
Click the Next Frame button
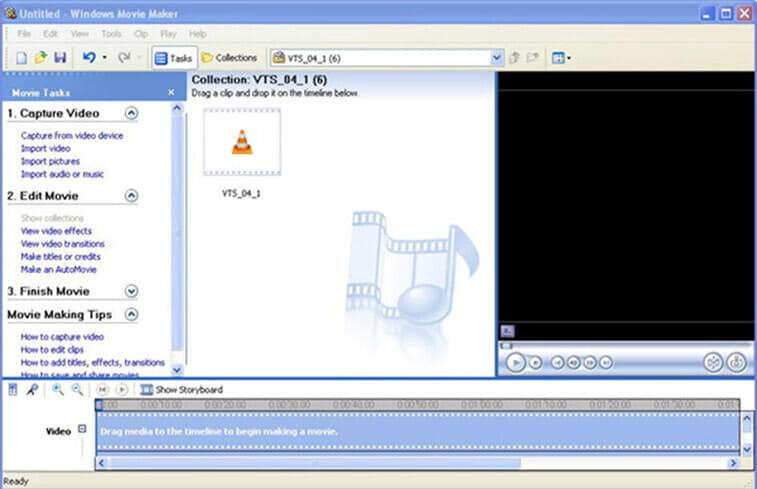point(590,363)
